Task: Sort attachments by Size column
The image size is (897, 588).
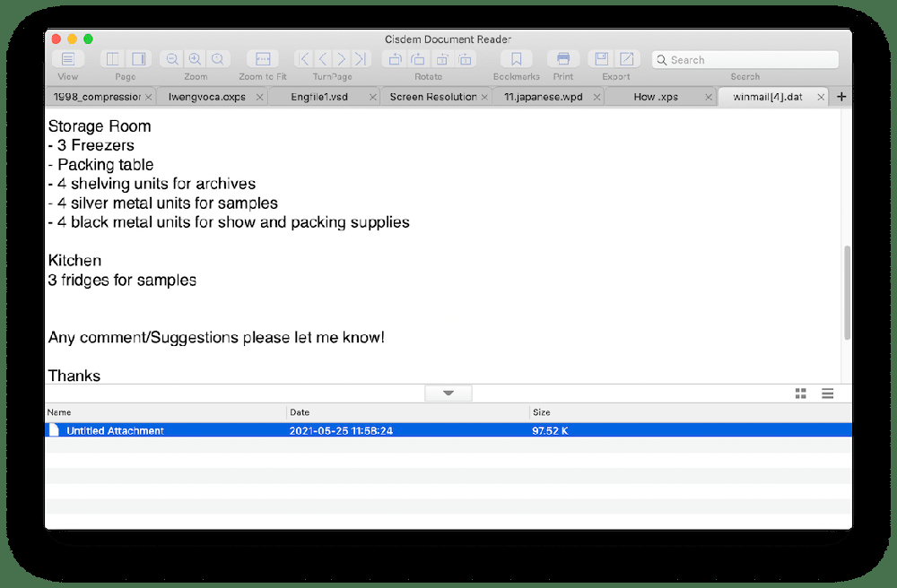Action: [x=691, y=412]
